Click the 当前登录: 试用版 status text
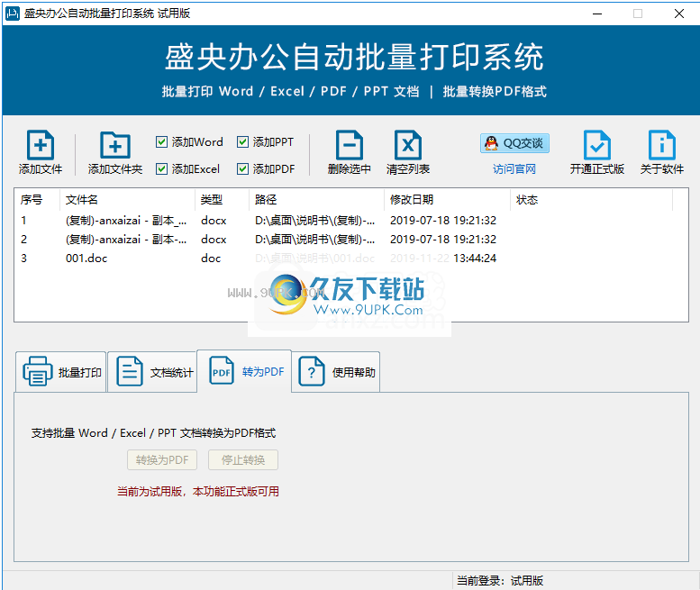The height and width of the screenshot is (590, 700). click(500, 581)
